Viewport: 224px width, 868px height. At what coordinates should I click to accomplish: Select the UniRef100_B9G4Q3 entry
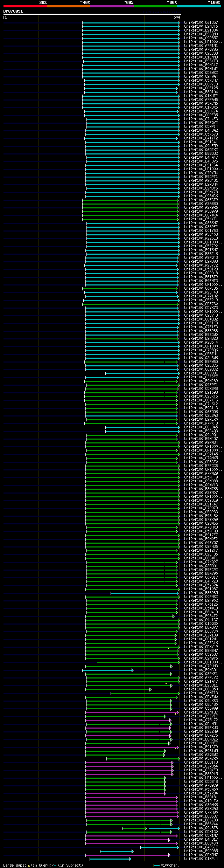pyautogui.click(x=201, y=431)
